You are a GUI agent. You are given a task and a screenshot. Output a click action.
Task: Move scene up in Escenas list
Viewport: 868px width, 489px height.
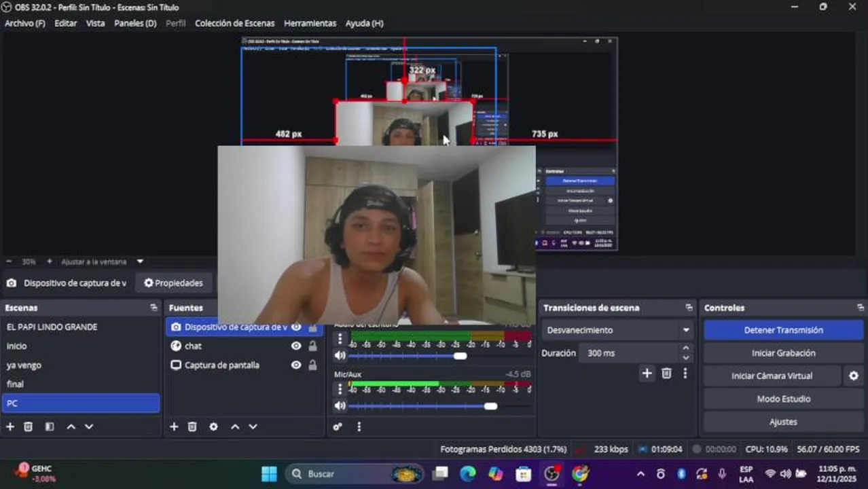click(x=71, y=427)
